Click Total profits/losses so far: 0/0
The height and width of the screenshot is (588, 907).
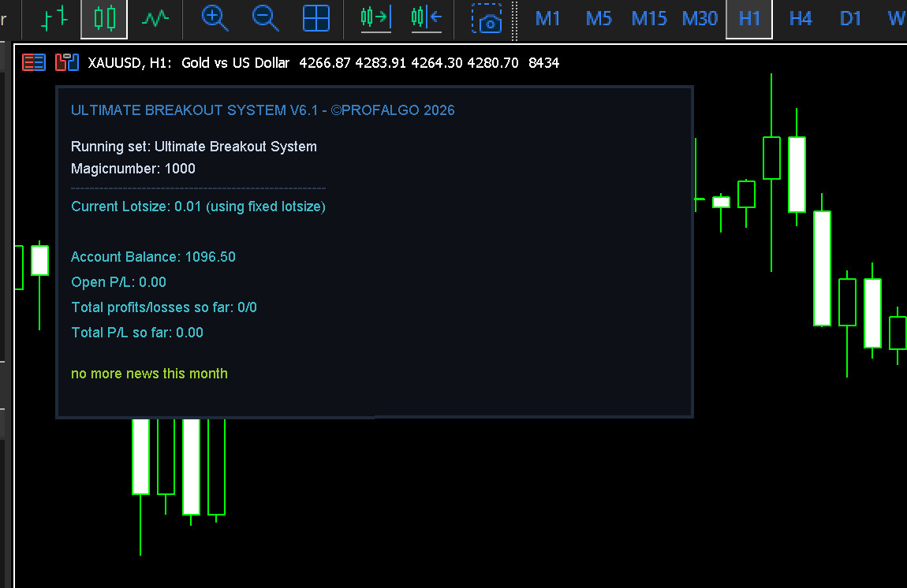[164, 307]
